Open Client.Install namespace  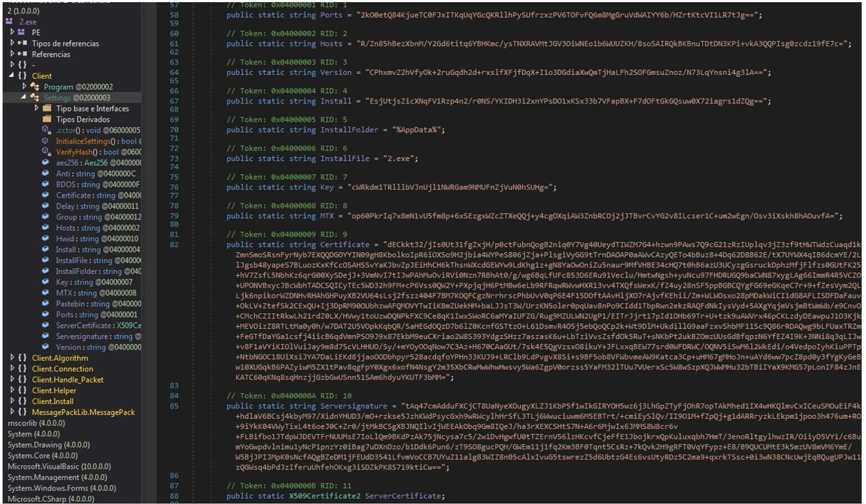[53, 401]
